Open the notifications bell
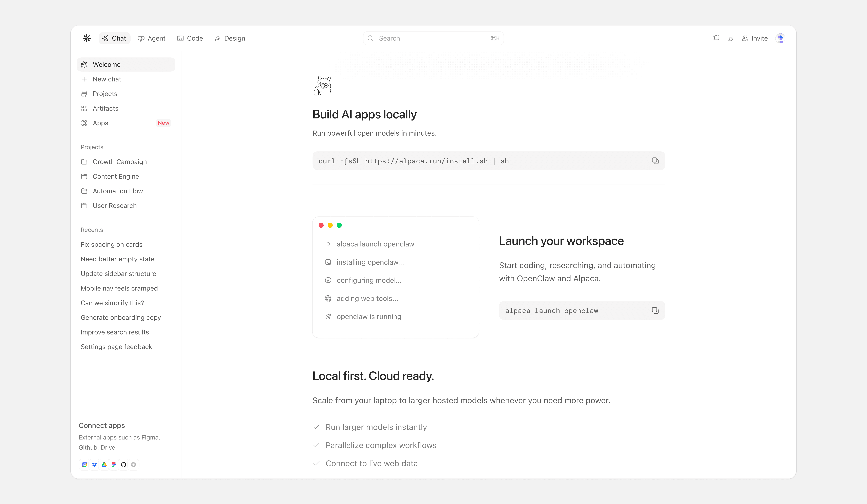The height and width of the screenshot is (504, 867). 716,38
